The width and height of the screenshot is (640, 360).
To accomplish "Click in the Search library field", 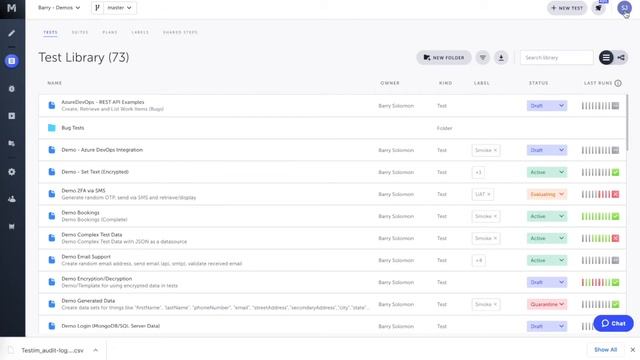I will 556,58.
